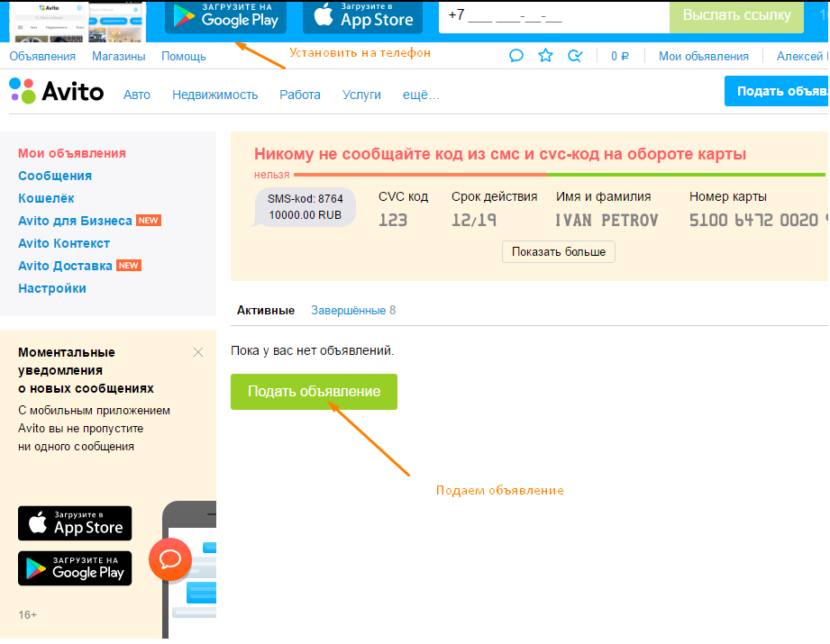Click the CVC код value 123
The width and height of the screenshot is (830, 644).
click(x=393, y=220)
